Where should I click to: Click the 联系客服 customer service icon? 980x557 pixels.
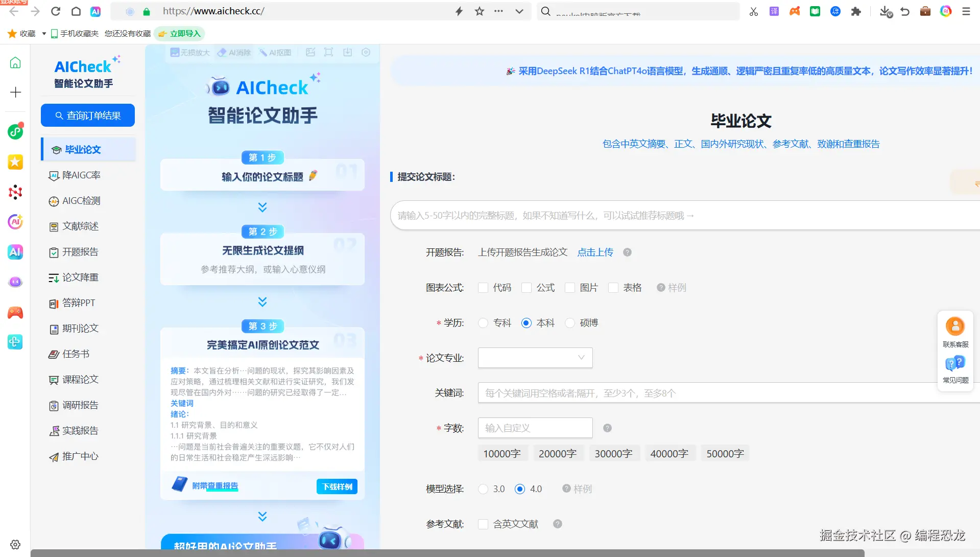pyautogui.click(x=955, y=331)
